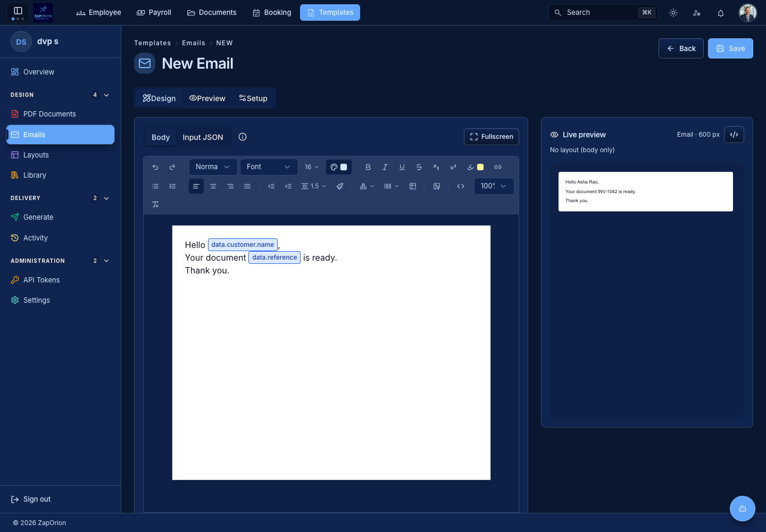766x532 pixels.
Task: Clear text formatting
Action: click(155, 204)
